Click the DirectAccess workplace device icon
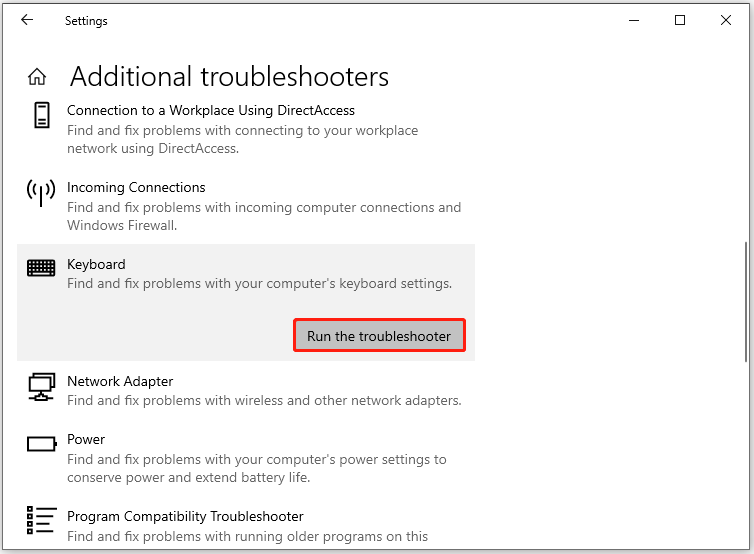 pyautogui.click(x=41, y=115)
